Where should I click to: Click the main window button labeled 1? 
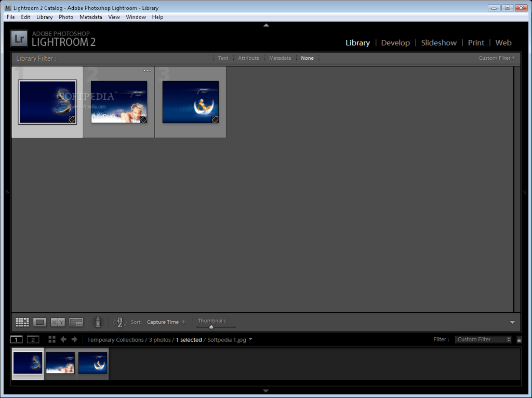point(16,339)
